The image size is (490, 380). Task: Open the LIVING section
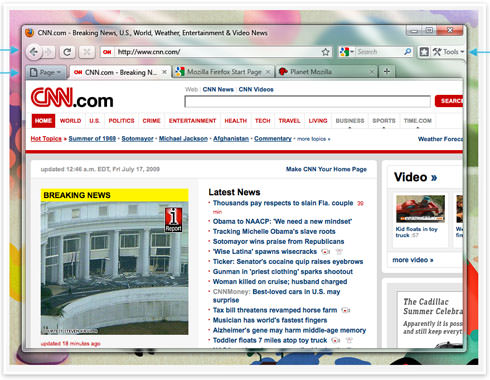(x=318, y=121)
